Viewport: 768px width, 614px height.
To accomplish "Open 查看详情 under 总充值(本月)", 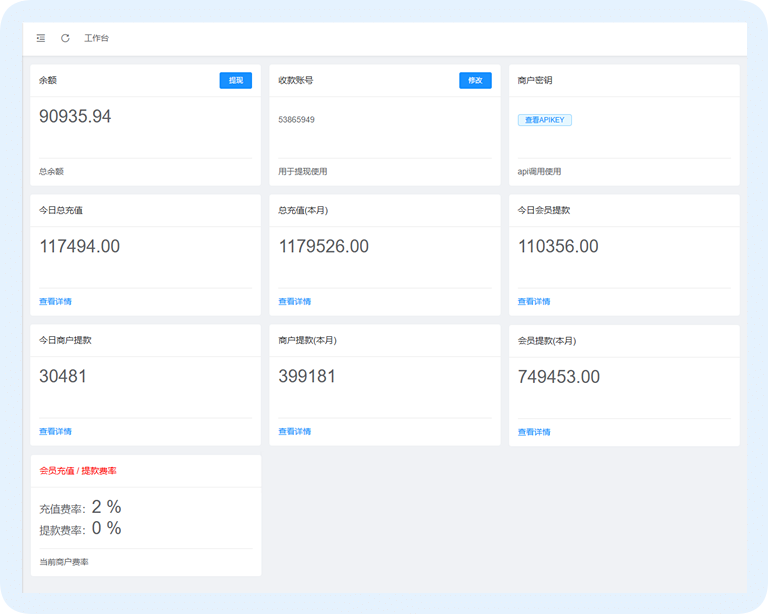I will [294, 301].
